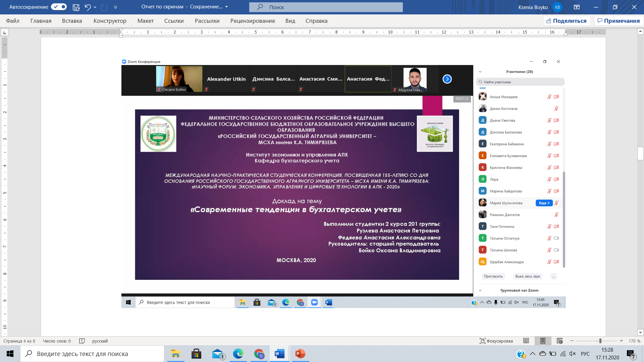
Task: Click the Ribbon Display Options icon
Action: click(577, 7)
